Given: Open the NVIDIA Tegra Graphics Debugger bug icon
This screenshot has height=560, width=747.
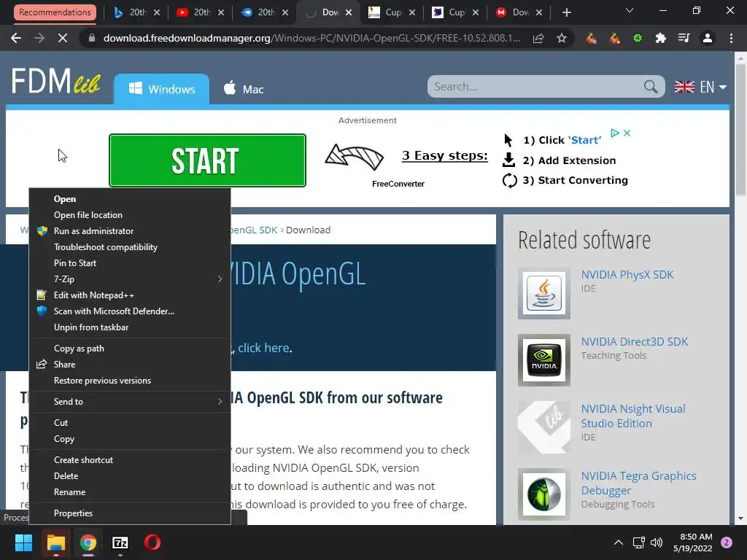Looking at the screenshot, I should click(544, 494).
